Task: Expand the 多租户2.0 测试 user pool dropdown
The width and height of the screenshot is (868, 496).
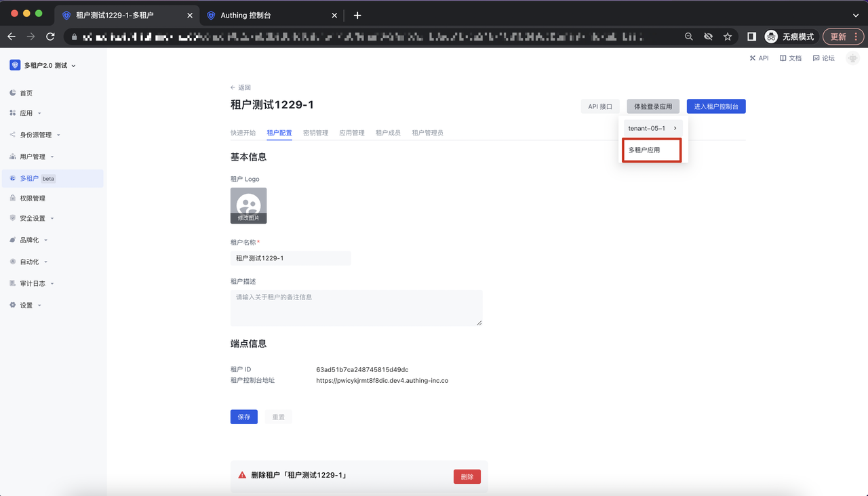Action: [43, 66]
